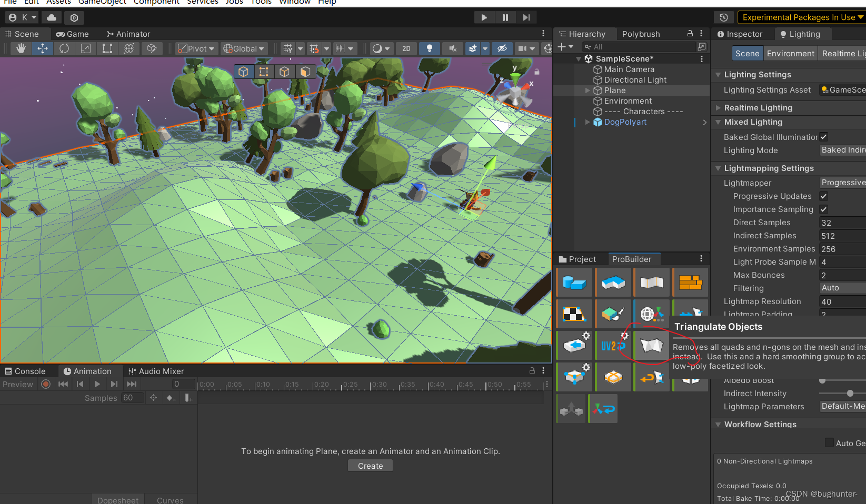Toggle scene audio mute
This screenshot has height=504, width=866.
[x=453, y=48]
